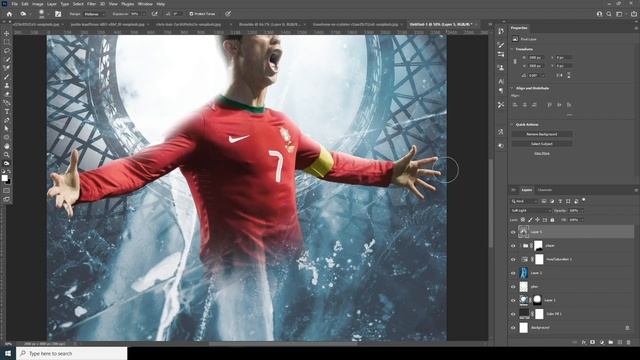This screenshot has width=640, height=360.
Task: Click the align top edges icon
Action: coord(549,105)
